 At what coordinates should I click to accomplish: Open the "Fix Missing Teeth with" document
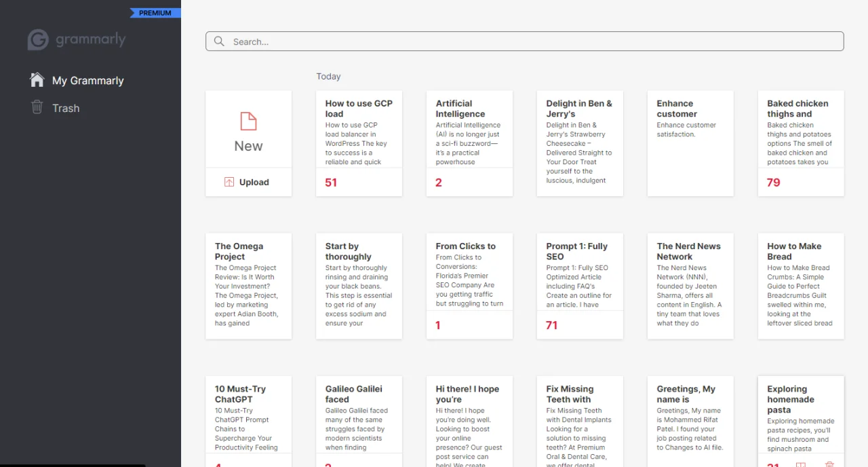pyautogui.click(x=580, y=422)
